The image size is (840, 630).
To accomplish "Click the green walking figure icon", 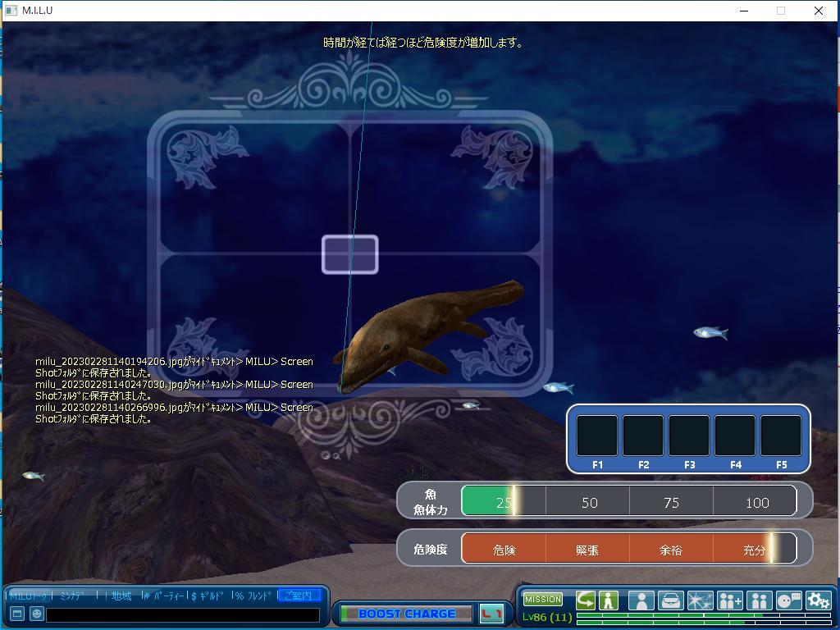I will click(x=608, y=600).
